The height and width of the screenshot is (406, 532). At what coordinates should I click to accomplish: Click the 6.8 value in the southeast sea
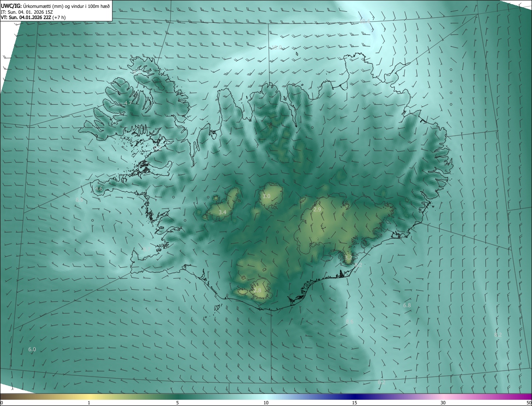click(407, 305)
